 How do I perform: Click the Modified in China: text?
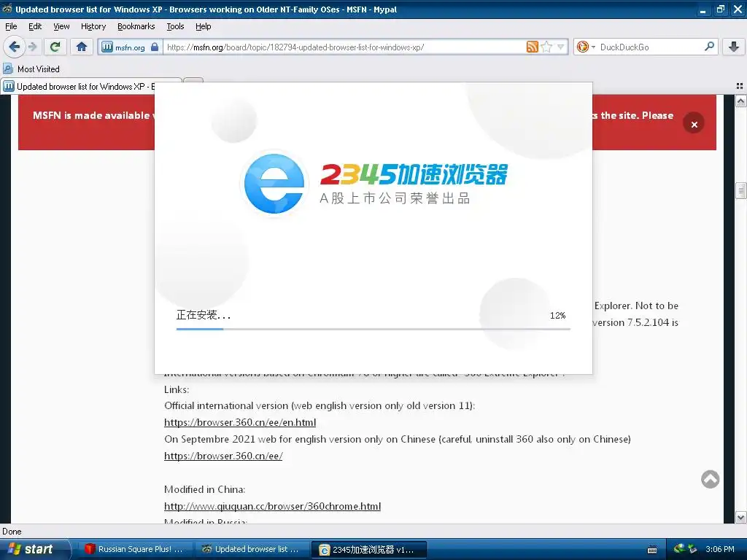(204, 489)
